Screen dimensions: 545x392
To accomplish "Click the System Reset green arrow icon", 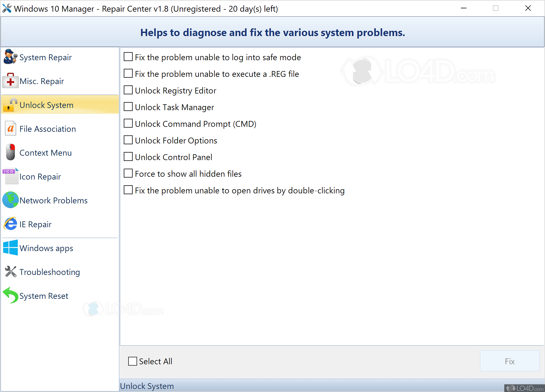I will click(11, 295).
